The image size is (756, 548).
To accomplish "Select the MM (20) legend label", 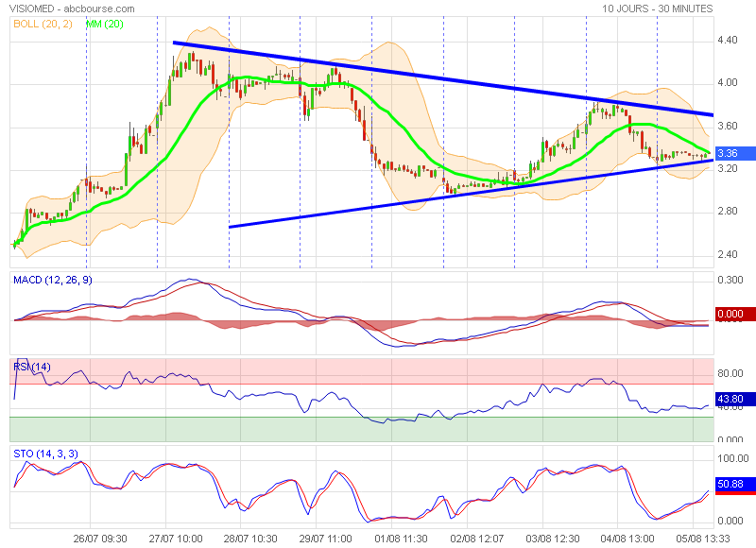I will (105, 25).
